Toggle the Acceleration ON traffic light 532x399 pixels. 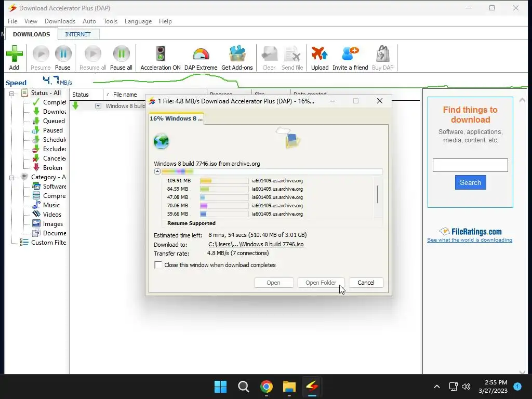coord(161,54)
